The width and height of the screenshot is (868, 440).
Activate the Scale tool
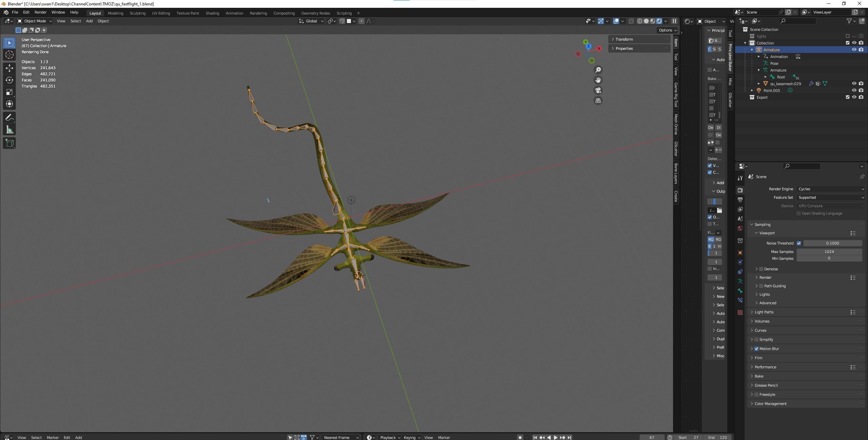pos(9,92)
